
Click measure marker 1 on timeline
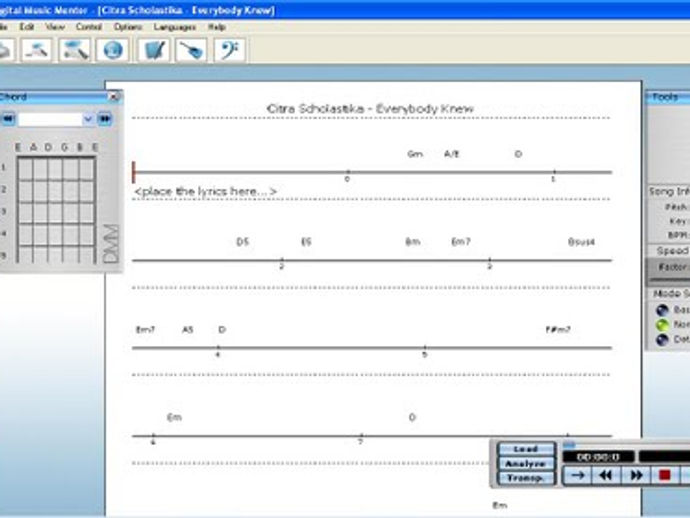pyautogui.click(x=553, y=179)
